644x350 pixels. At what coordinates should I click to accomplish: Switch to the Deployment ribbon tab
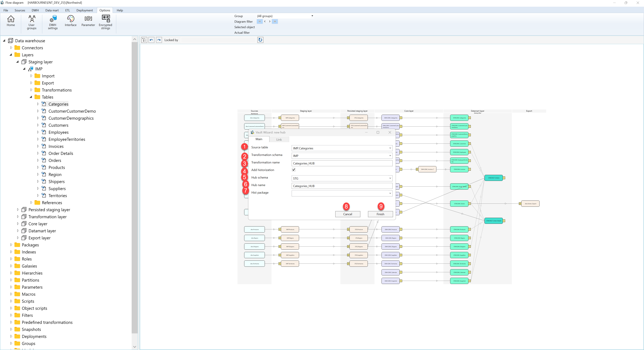pos(85,10)
